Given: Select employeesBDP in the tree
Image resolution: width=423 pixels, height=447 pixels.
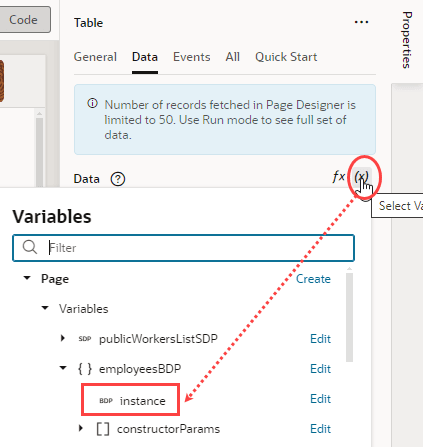Looking at the screenshot, I should [x=140, y=369].
